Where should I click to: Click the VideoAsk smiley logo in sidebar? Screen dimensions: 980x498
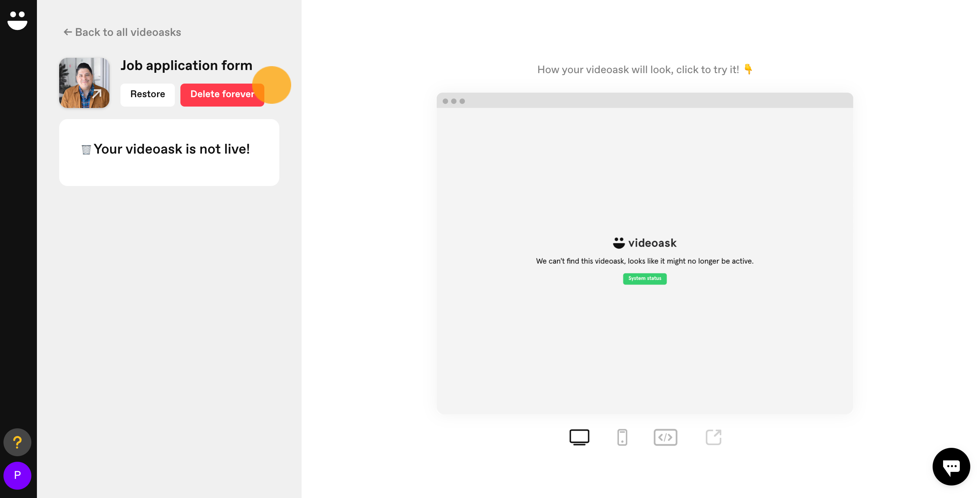click(x=17, y=21)
